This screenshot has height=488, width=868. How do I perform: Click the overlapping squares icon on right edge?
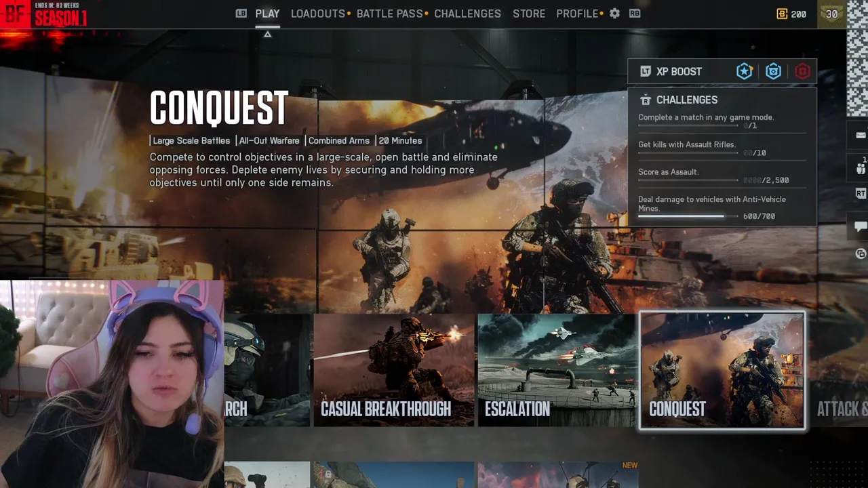click(x=861, y=253)
